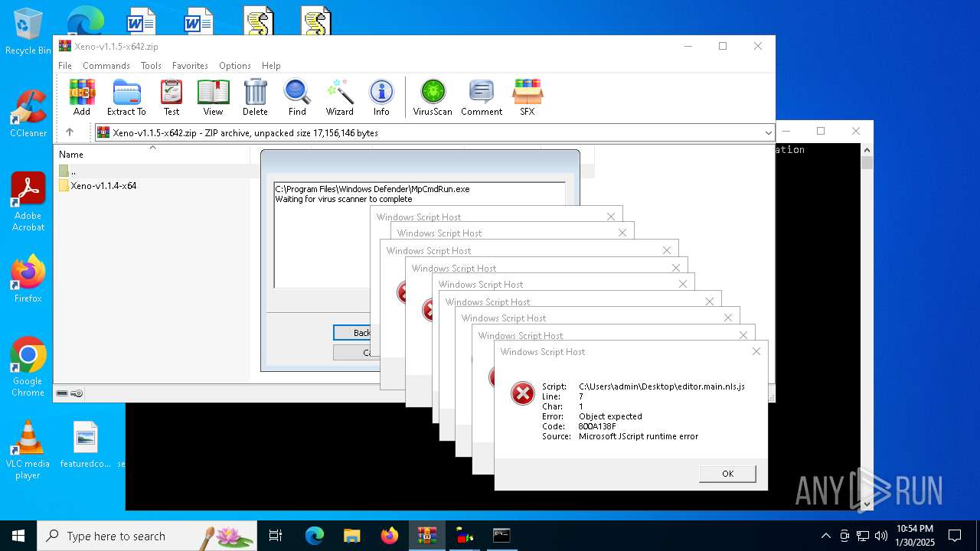Click the volume speaker tray icon
980x551 pixels.
coord(881,536)
